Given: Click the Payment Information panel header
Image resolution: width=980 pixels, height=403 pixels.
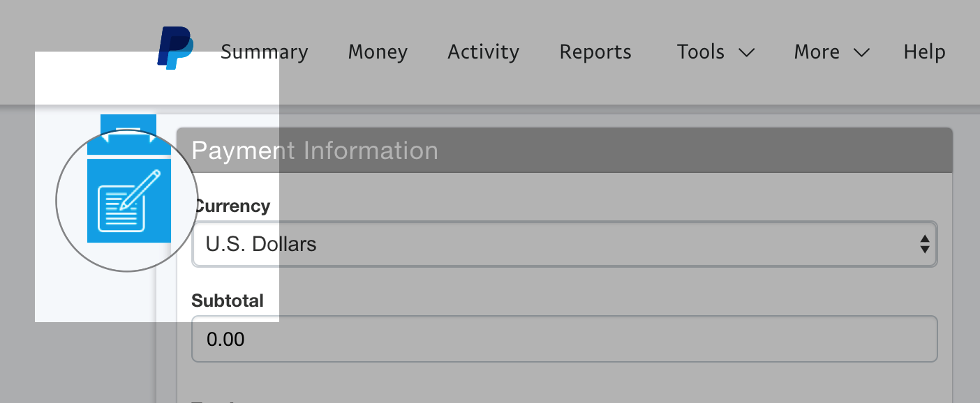Looking at the screenshot, I should coord(564,151).
